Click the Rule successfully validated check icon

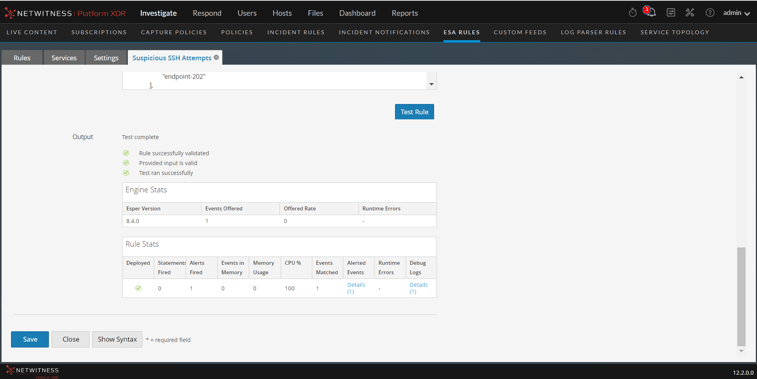pyautogui.click(x=126, y=153)
